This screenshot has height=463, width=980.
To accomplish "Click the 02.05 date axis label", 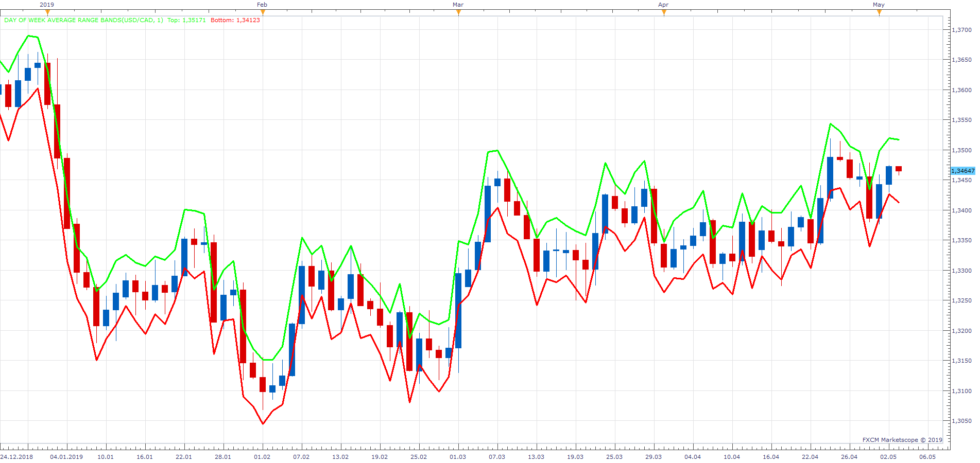I will [x=888, y=457].
